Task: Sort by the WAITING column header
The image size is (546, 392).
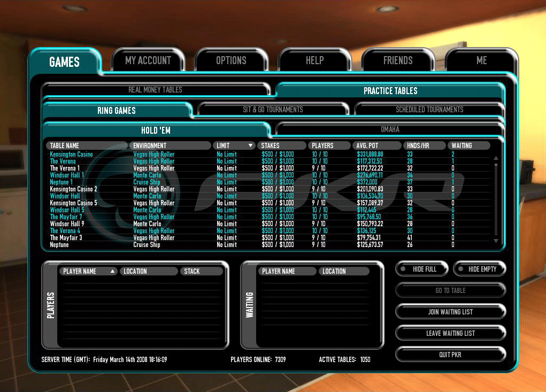Action: [468, 145]
